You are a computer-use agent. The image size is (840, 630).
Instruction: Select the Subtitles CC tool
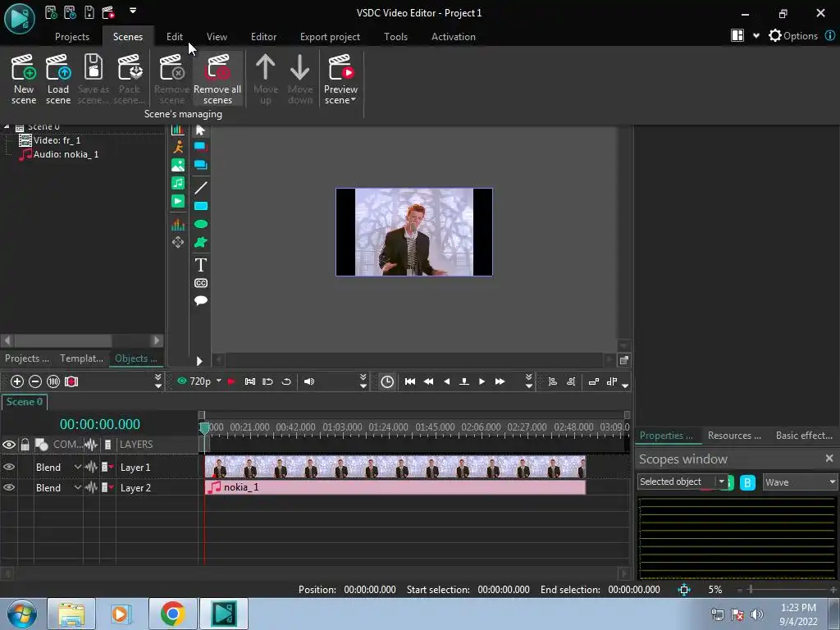[201, 283]
